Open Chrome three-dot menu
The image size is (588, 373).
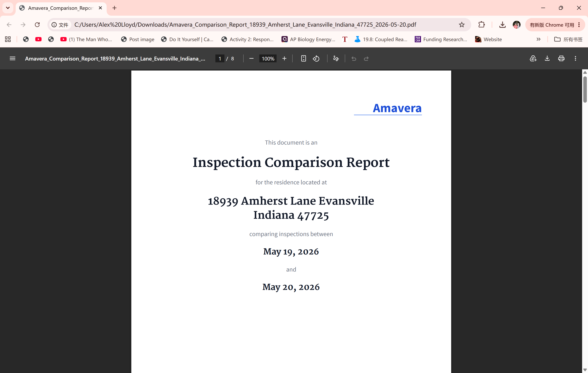pos(579,25)
